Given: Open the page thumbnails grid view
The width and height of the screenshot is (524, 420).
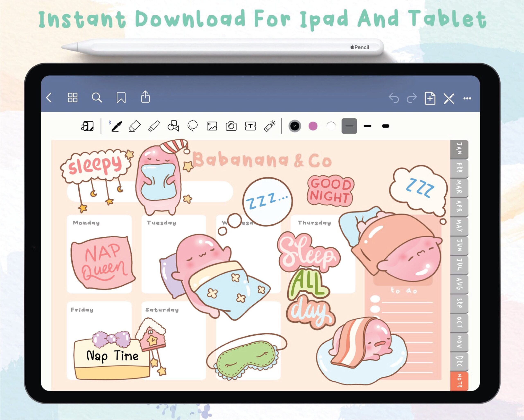Looking at the screenshot, I should point(72,97).
